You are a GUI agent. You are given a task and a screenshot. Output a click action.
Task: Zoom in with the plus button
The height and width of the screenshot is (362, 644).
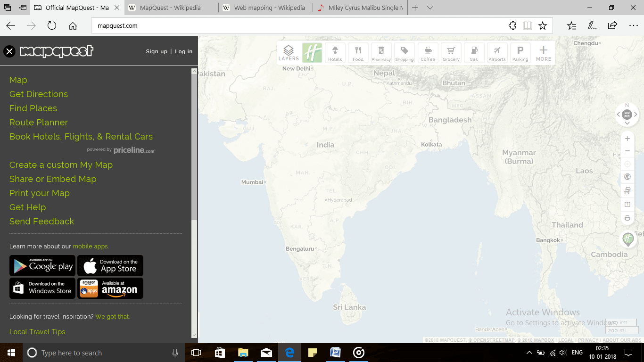point(627,139)
